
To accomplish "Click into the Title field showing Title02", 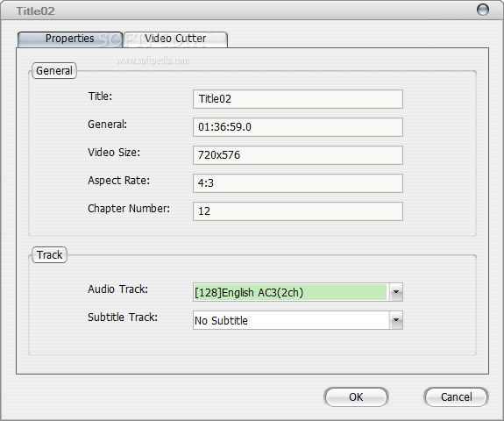I will [298, 99].
